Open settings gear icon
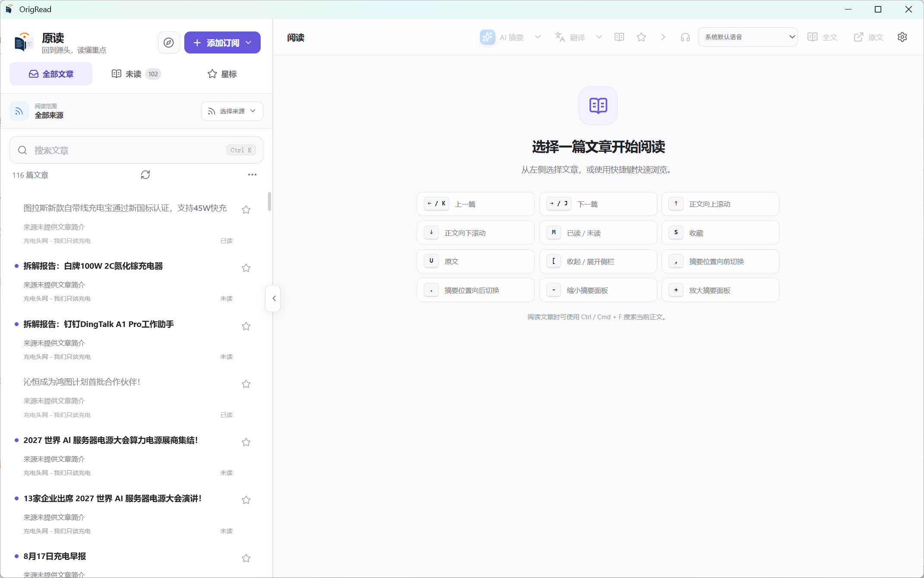The image size is (924, 578). 902,37
